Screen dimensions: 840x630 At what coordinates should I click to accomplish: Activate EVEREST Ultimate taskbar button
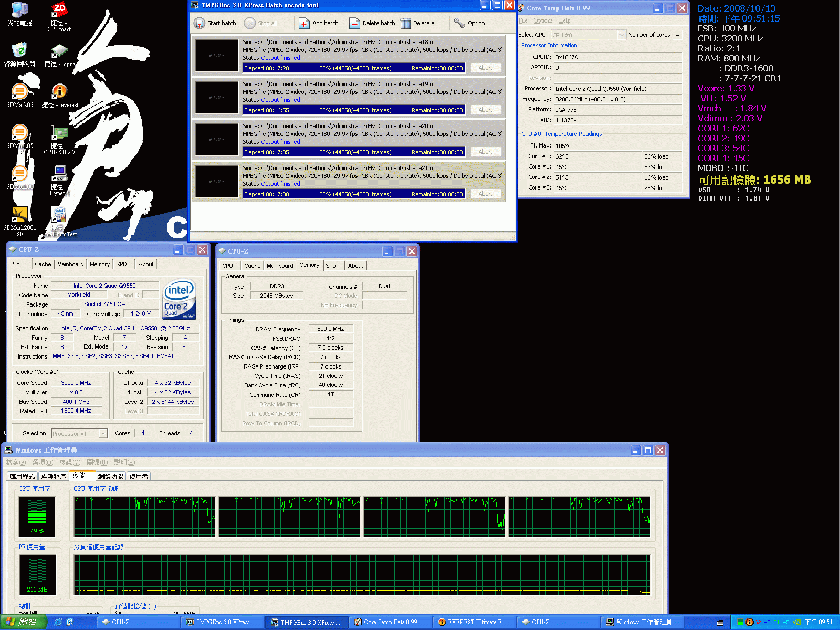(x=474, y=622)
